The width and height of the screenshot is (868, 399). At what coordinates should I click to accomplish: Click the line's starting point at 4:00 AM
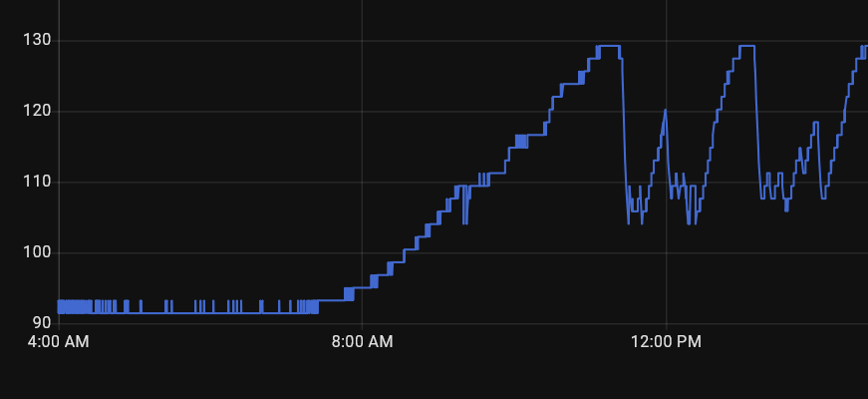pyautogui.click(x=59, y=306)
